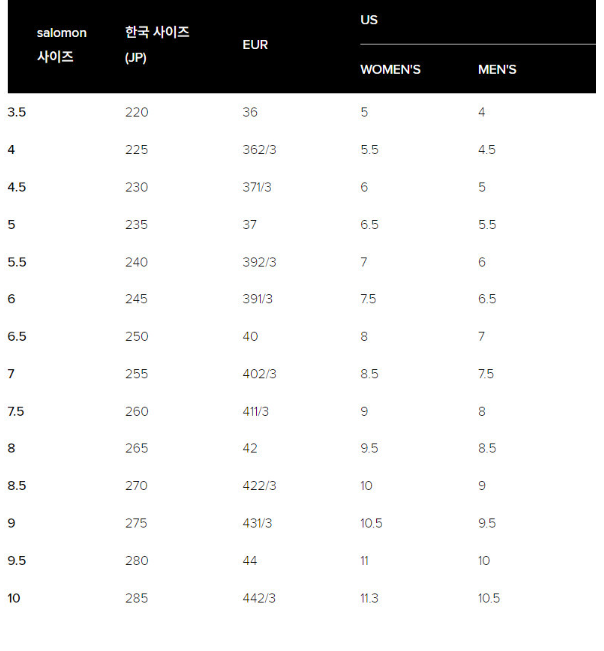Click the US header label
The image size is (604, 651).
[369, 20]
